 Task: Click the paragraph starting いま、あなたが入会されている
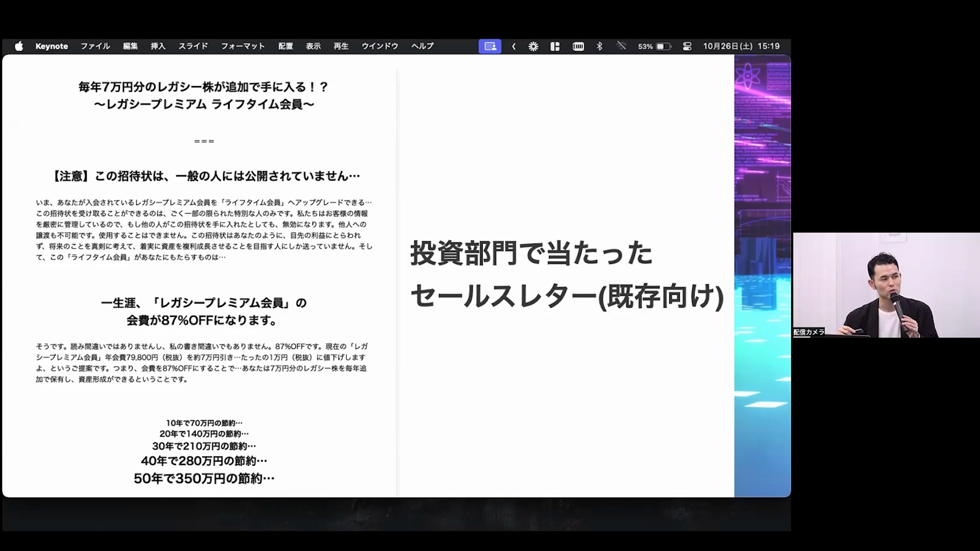point(204,230)
